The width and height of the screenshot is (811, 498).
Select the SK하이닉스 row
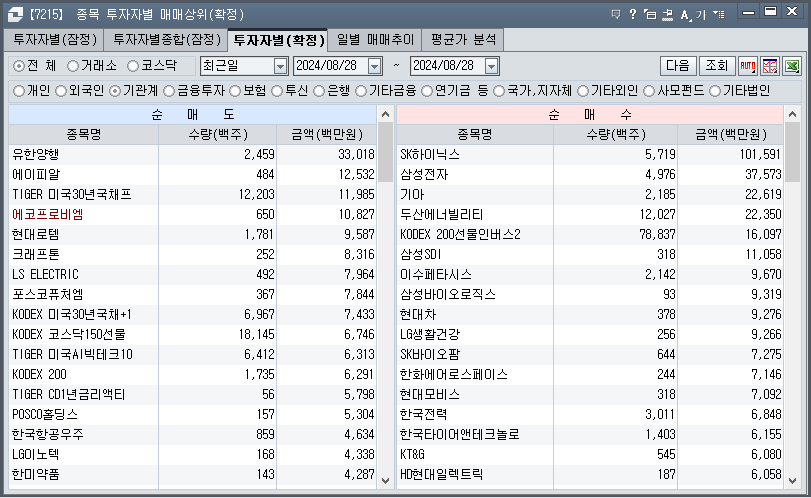click(590, 155)
